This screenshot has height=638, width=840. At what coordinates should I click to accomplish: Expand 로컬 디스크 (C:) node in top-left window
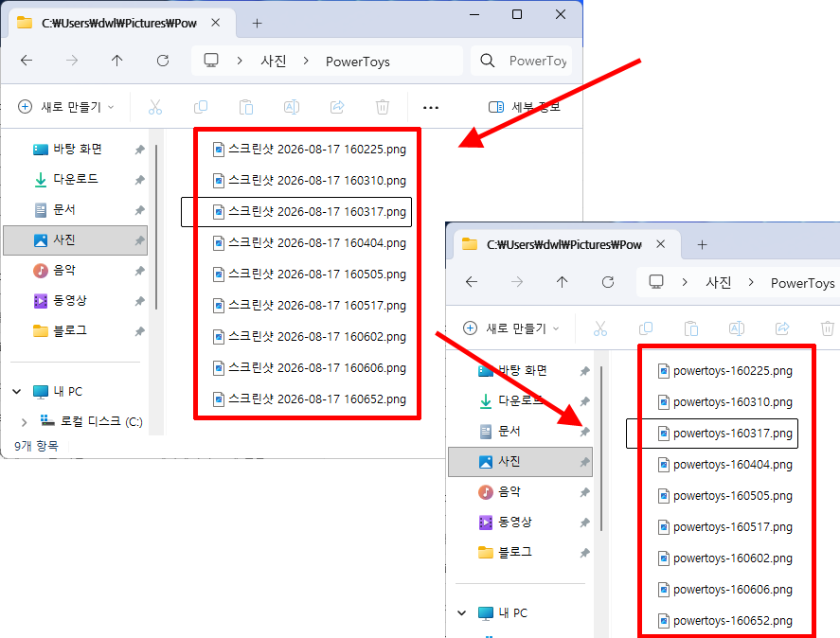(24, 422)
